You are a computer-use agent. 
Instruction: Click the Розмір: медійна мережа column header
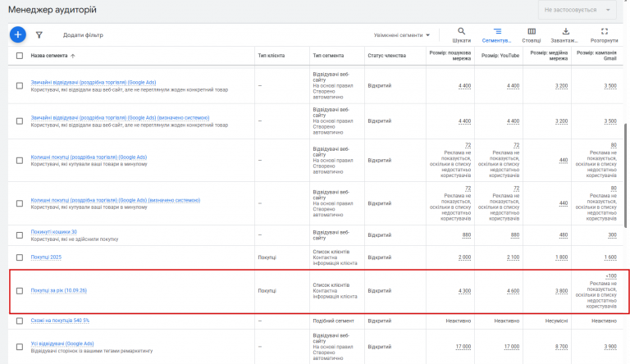click(x=549, y=56)
